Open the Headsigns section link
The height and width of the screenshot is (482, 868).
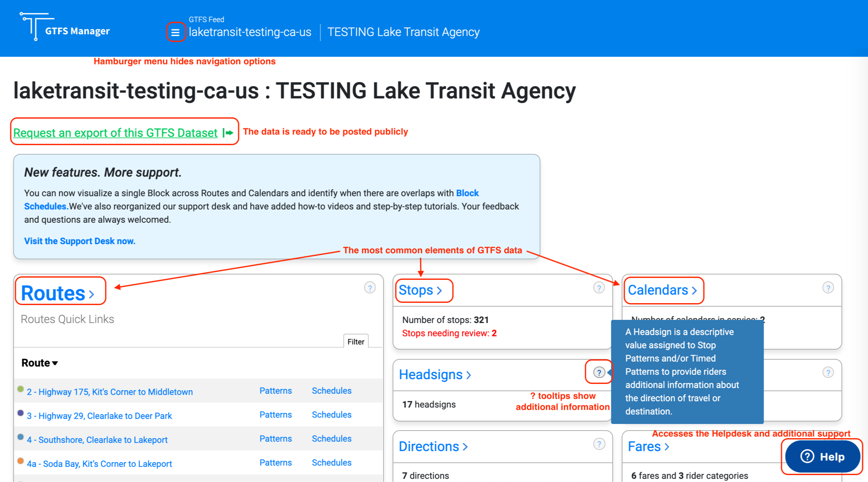[x=435, y=374]
